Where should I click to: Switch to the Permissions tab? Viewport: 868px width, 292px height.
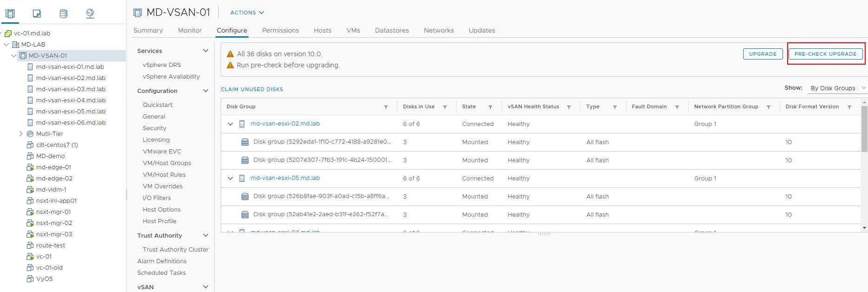[281, 30]
